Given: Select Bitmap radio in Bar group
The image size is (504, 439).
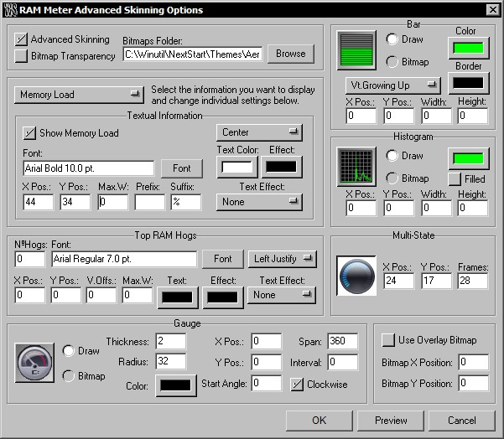Looking at the screenshot, I should click(392, 62).
